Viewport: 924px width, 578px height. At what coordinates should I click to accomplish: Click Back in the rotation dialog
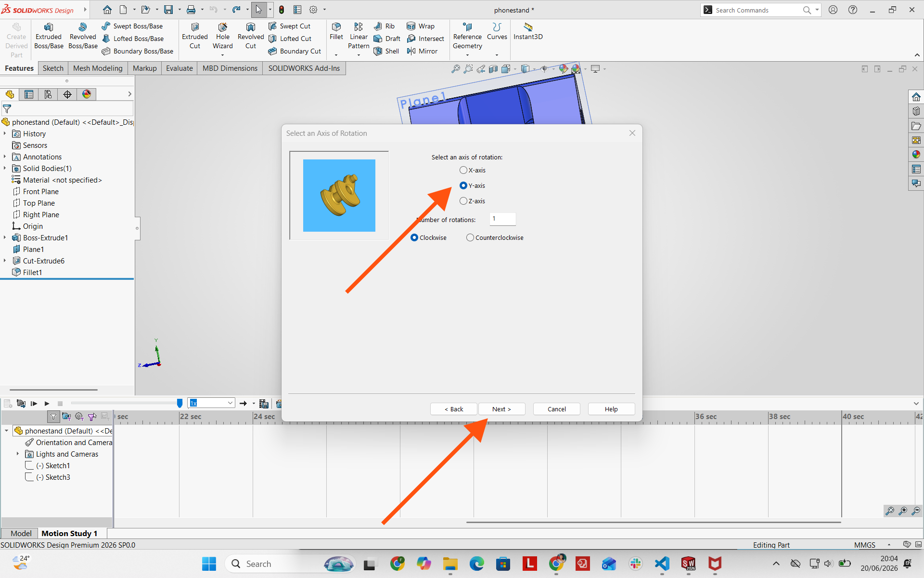pyautogui.click(x=453, y=409)
